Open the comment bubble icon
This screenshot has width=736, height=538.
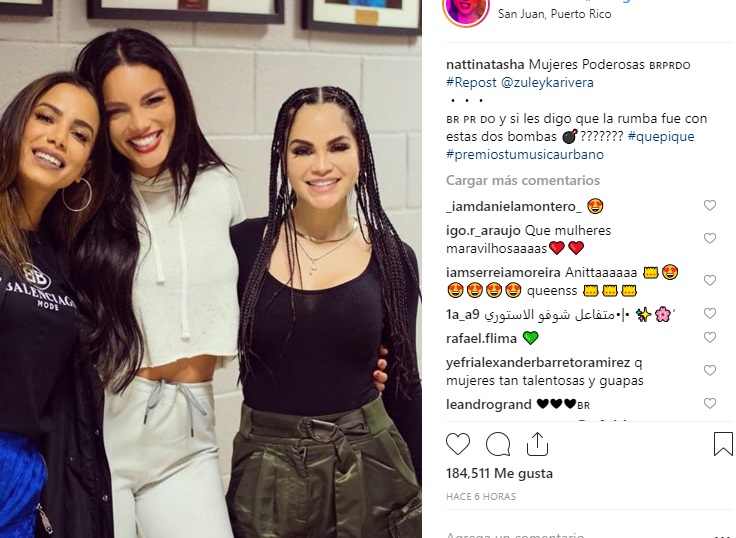[498, 444]
